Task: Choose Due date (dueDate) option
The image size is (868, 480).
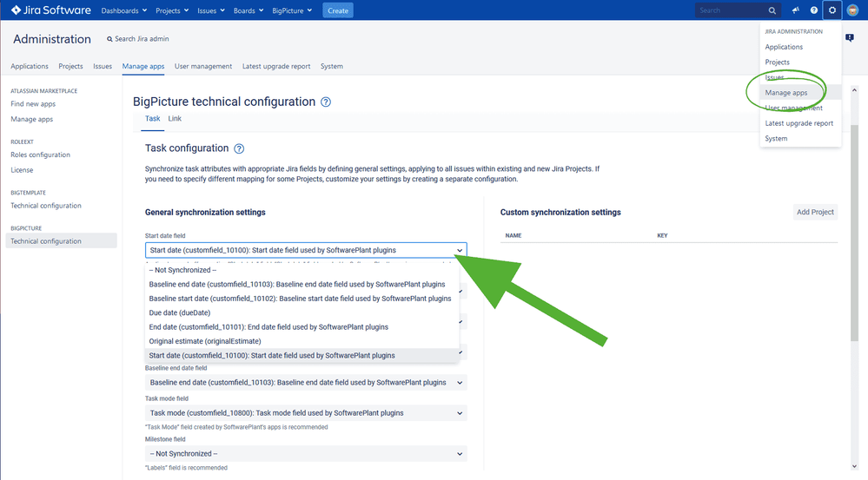Action: click(302, 313)
